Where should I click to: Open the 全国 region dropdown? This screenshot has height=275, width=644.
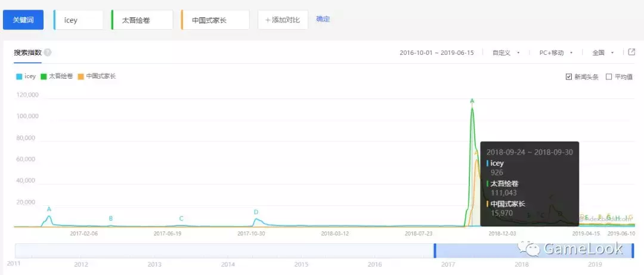click(603, 52)
